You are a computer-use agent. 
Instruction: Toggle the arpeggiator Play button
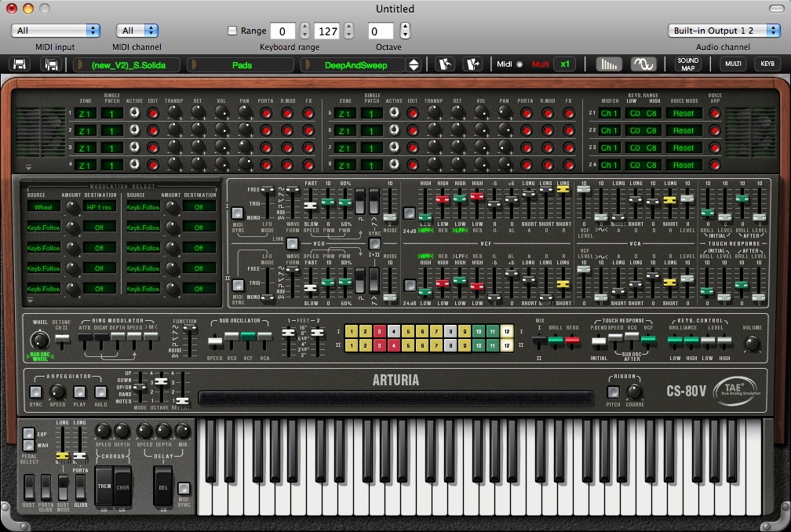[80, 392]
